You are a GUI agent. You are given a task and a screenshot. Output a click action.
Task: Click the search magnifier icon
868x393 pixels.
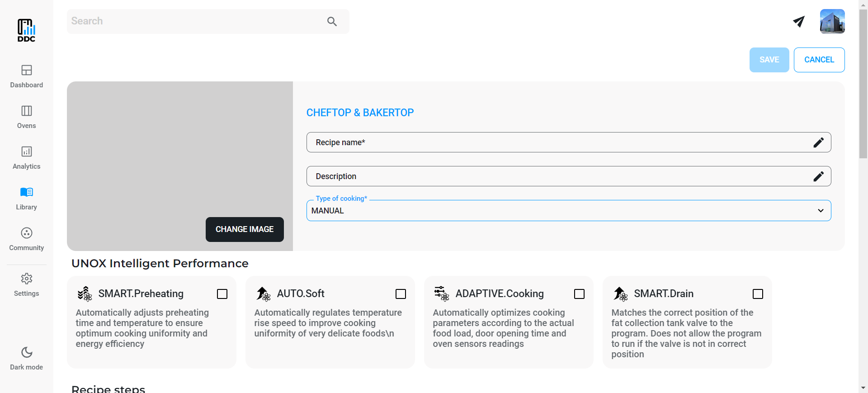[x=332, y=21]
